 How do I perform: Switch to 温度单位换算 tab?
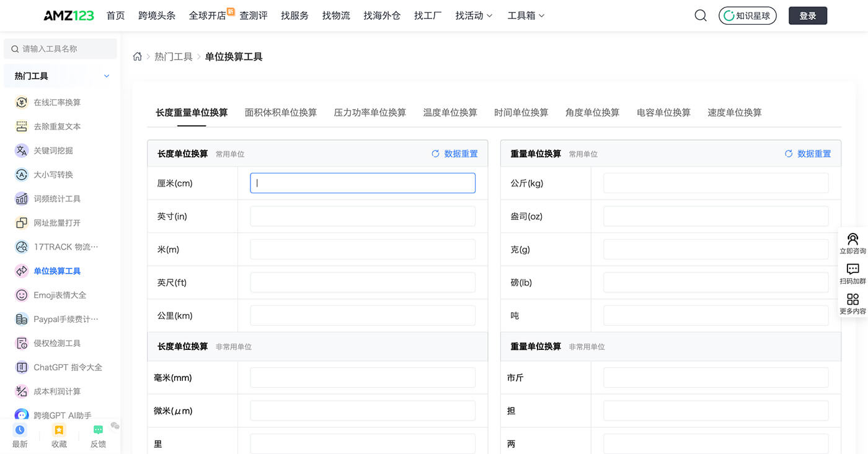(x=450, y=112)
